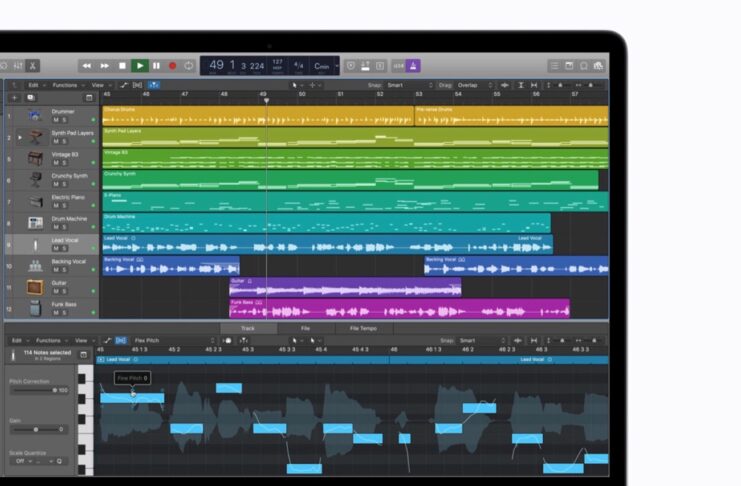Viewport: 741px width, 486px height.
Task: Toggle the count-in 1234 button
Action: [398, 66]
